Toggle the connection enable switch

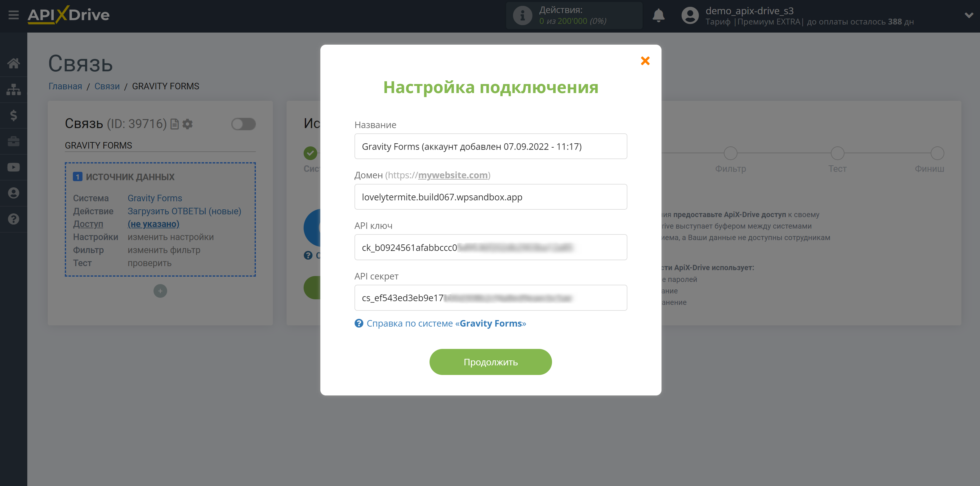pos(243,124)
